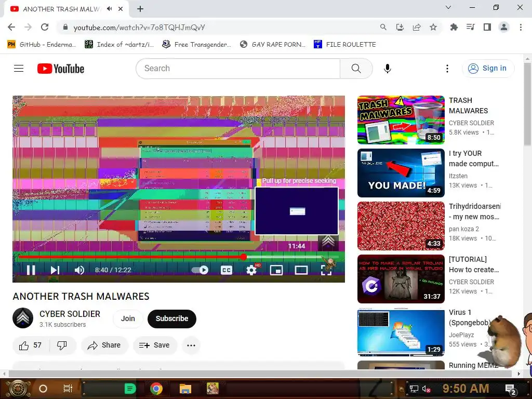The image size is (532, 399).
Task: Toggle Chrome side panel
Action: click(x=487, y=27)
